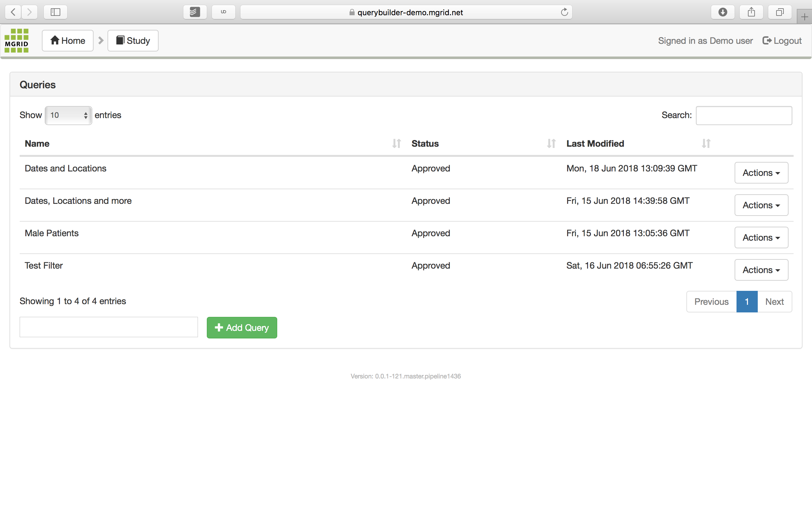Viewport: 812px width, 508px height.
Task: Sort by Name column arrows
Action: (396, 144)
